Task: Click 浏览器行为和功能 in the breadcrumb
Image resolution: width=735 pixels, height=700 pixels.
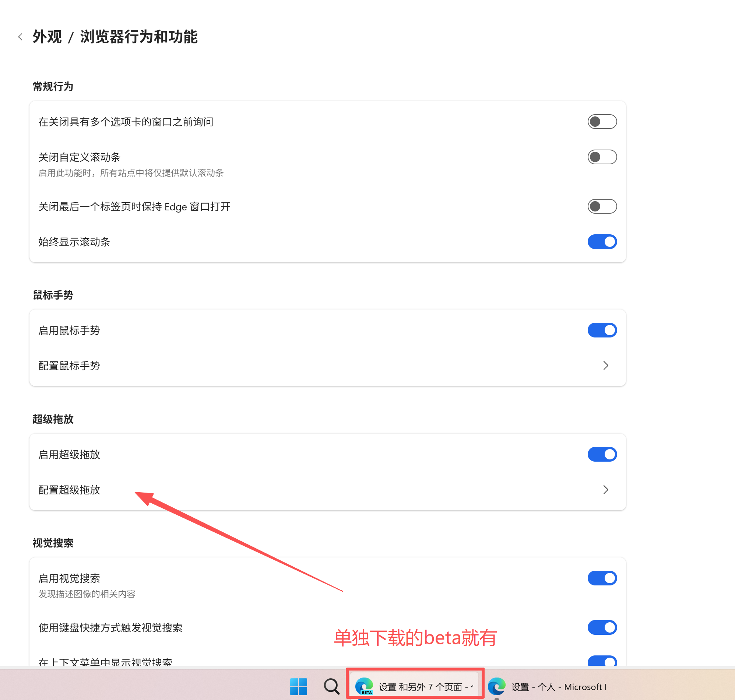Action: coord(139,36)
